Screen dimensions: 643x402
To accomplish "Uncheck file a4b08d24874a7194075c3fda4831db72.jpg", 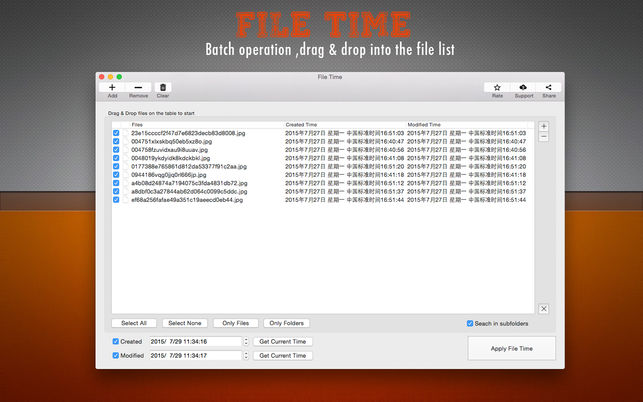I will (x=116, y=183).
